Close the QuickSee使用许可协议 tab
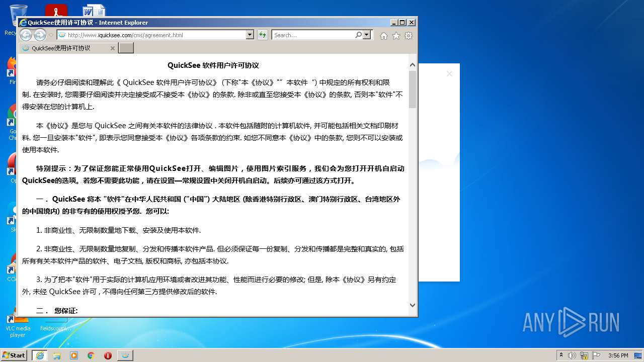 pos(113,48)
